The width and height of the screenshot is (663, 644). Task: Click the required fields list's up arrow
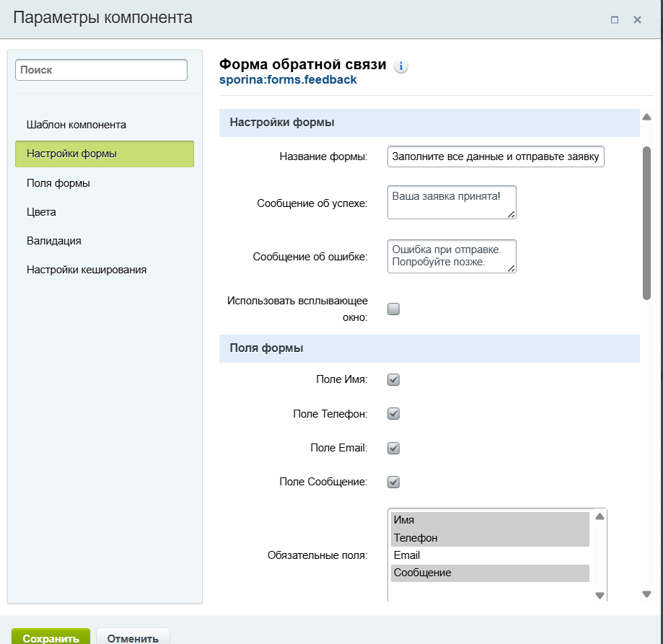tap(600, 516)
